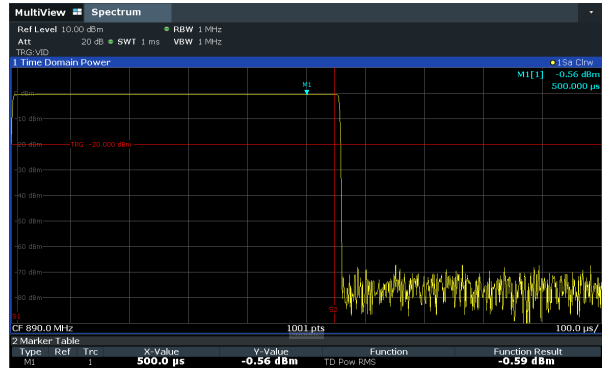Click the Att 20 dB setting

pos(60,42)
